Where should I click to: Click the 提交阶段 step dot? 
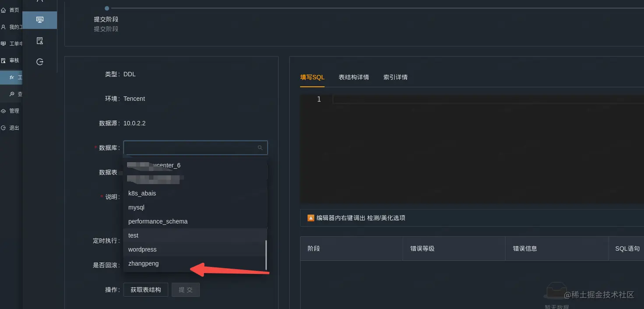click(x=107, y=8)
